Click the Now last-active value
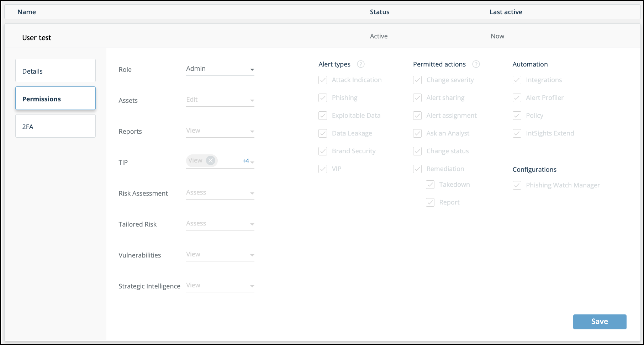 [497, 36]
